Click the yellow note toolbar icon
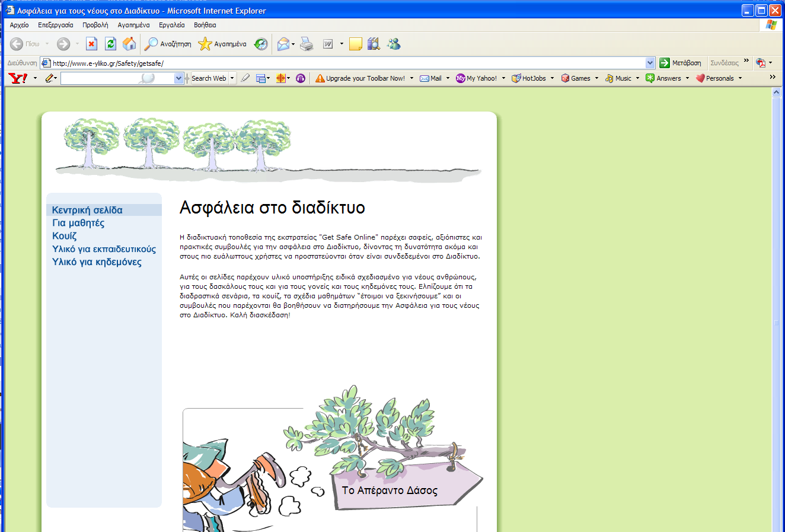785x532 pixels. click(x=356, y=44)
